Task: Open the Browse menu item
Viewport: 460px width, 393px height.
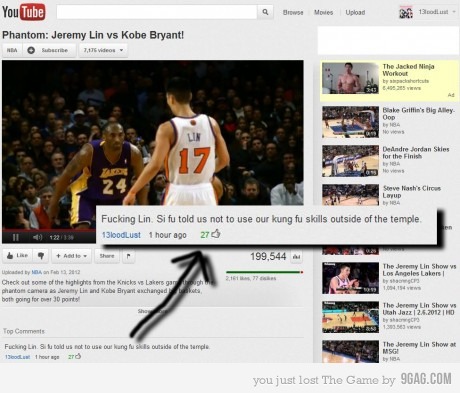Action: click(x=293, y=12)
